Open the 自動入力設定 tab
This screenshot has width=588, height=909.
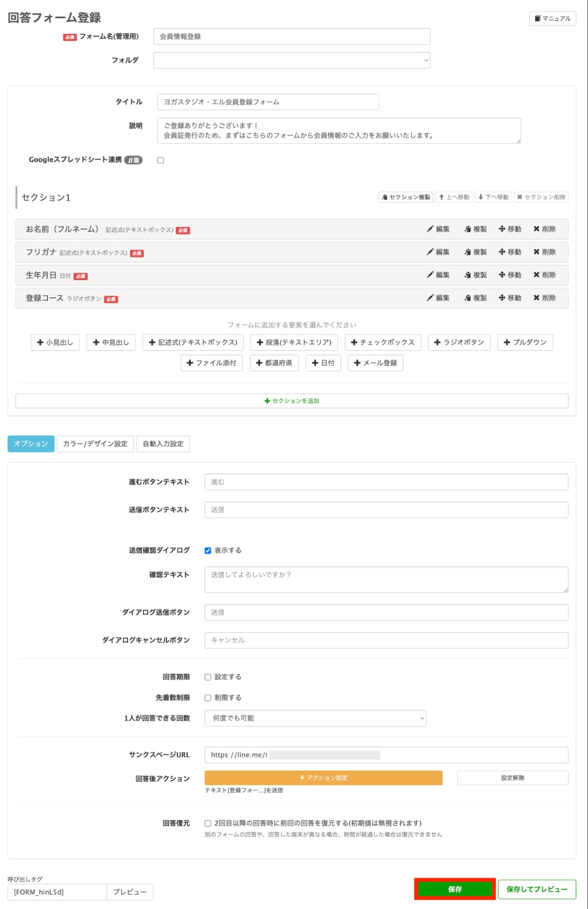(163, 444)
